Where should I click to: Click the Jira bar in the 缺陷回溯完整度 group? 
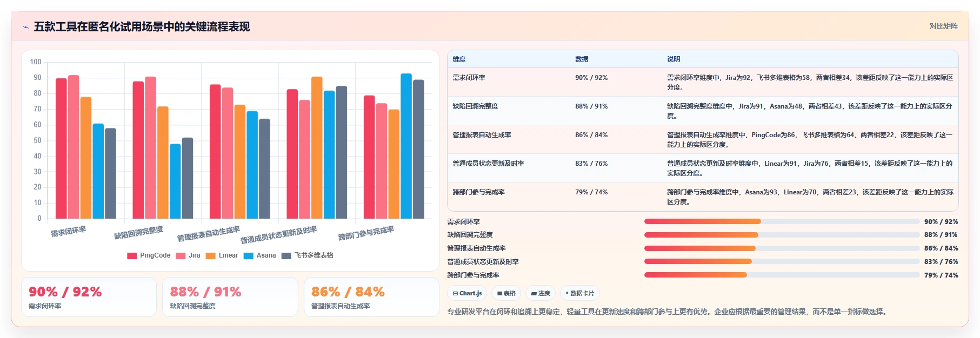tap(150, 147)
